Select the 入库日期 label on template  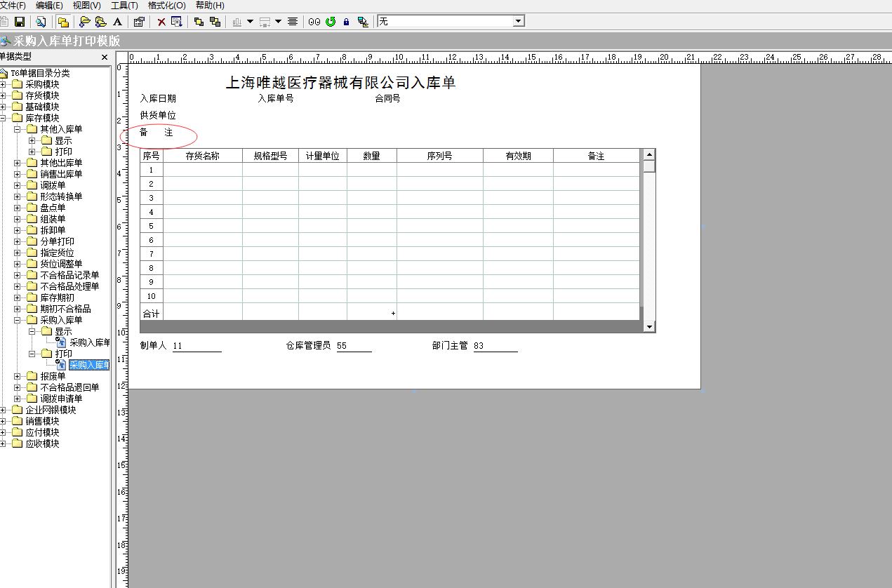[158, 98]
